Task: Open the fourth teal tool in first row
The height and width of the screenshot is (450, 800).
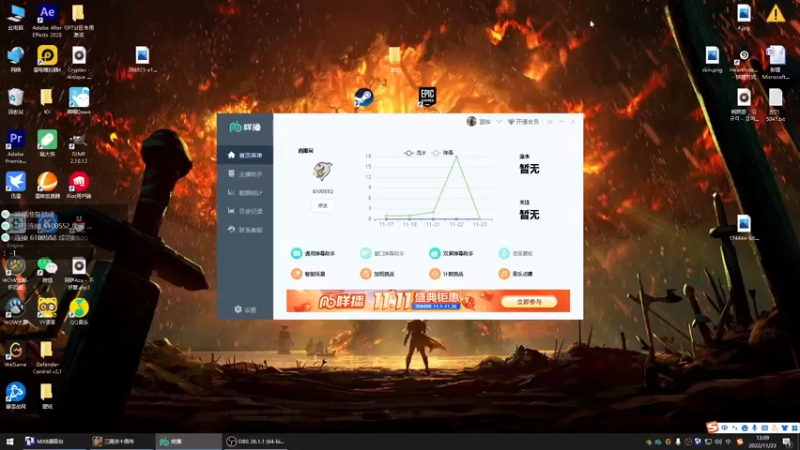Action: pyautogui.click(x=516, y=253)
